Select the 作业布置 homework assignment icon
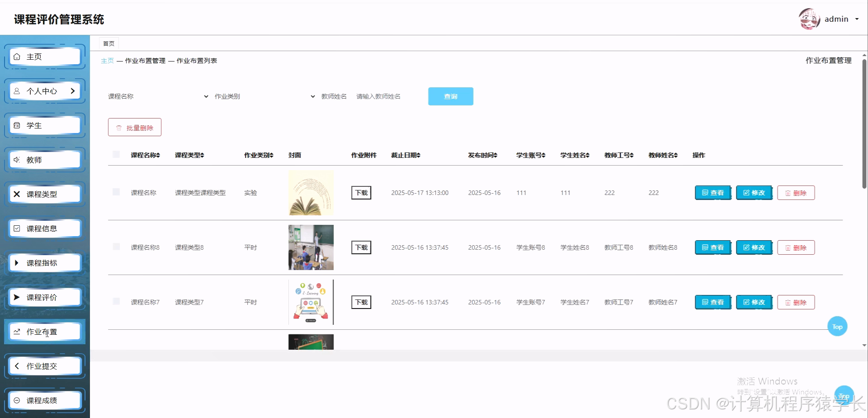Screen dimensions: 868x418 tap(17, 331)
